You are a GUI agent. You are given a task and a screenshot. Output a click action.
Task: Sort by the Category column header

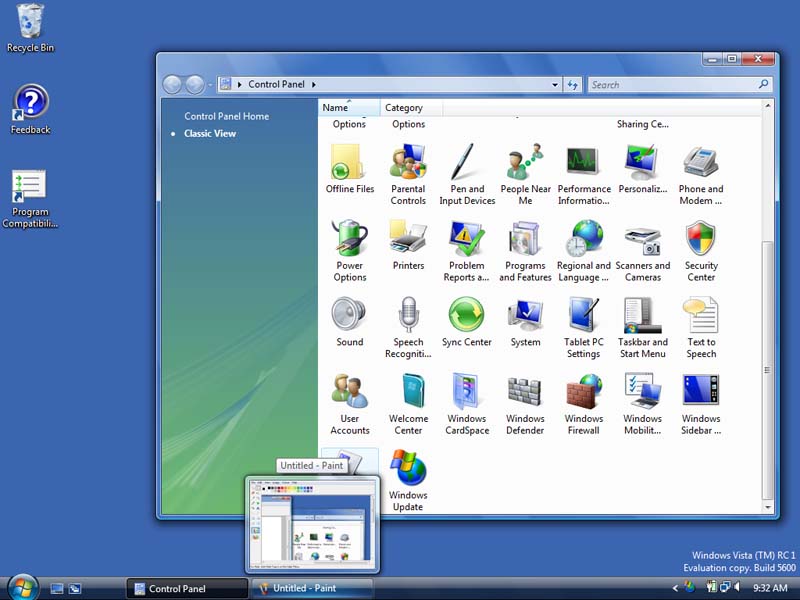click(411, 108)
